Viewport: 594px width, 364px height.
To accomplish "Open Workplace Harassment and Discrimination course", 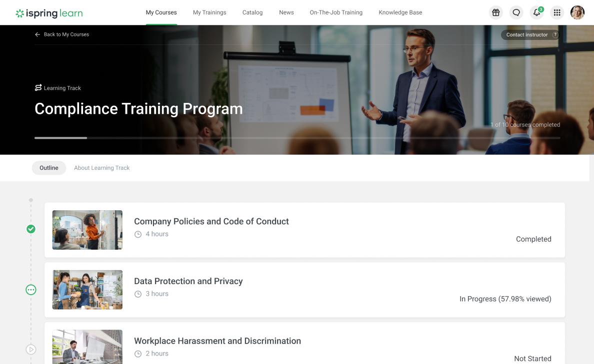I will tap(217, 341).
